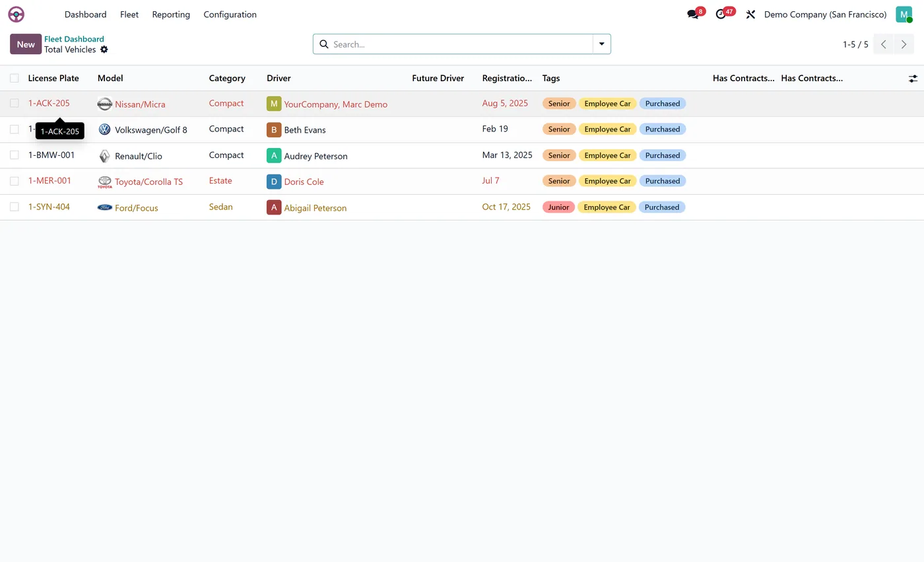
Task: Select the 1-MER-001 row checkbox
Action: pos(14,181)
